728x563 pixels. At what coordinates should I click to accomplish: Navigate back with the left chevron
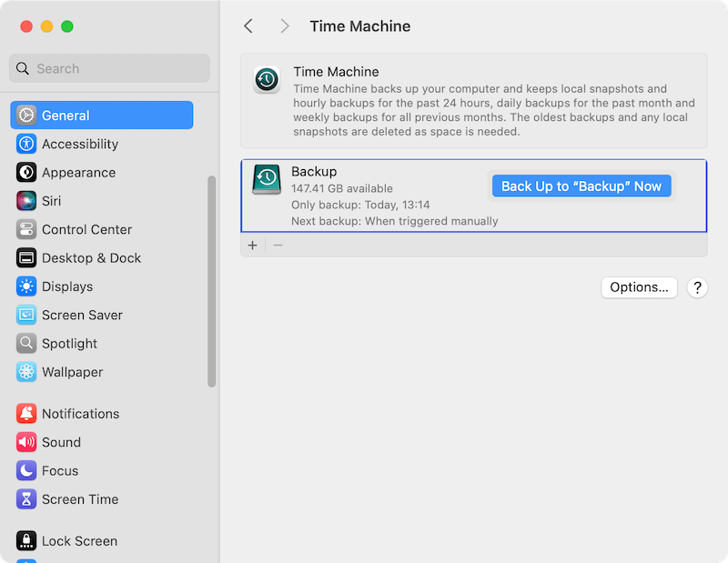pyautogui.click(x=248, y=25)
